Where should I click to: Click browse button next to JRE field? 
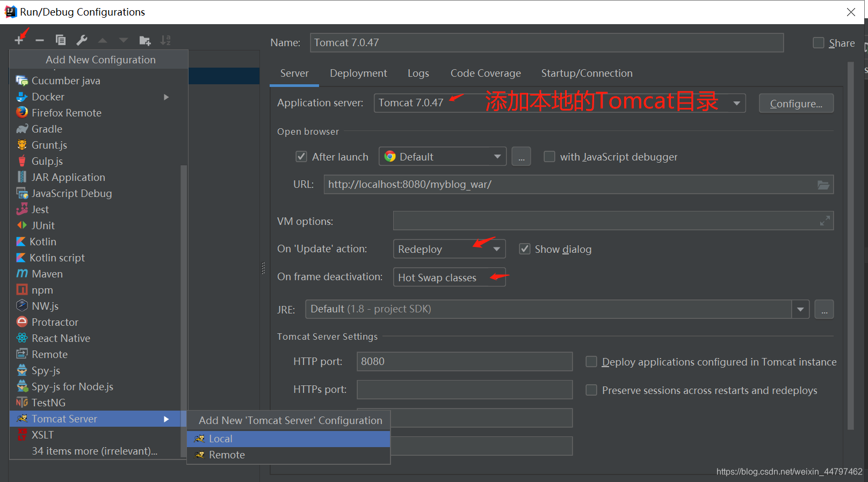pos(824,309)
